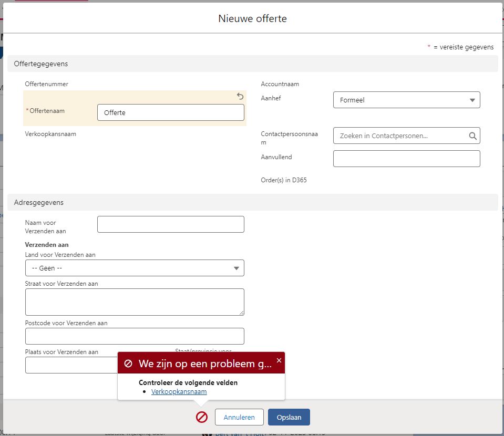
Task: Click the red error indicator icon in footer
Action: coord(202,417)
